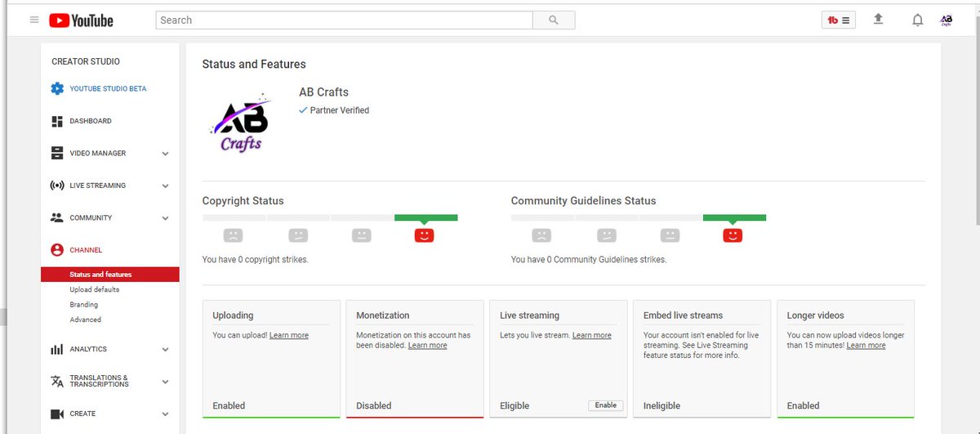The height and width of the screenshot is (434, 980).
Task: Open the notifications bell
Action: pos(917,20)
